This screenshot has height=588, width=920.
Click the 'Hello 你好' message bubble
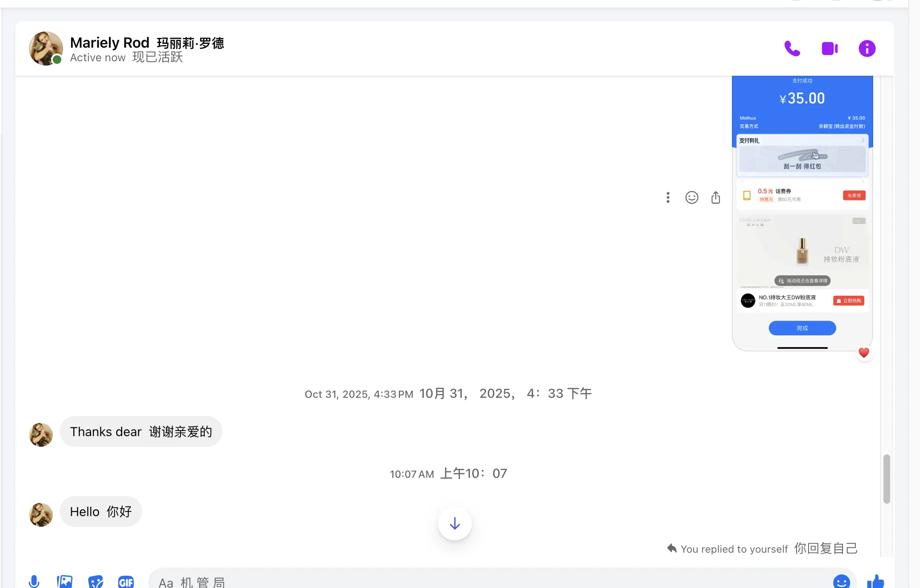(x=101, y=511)
